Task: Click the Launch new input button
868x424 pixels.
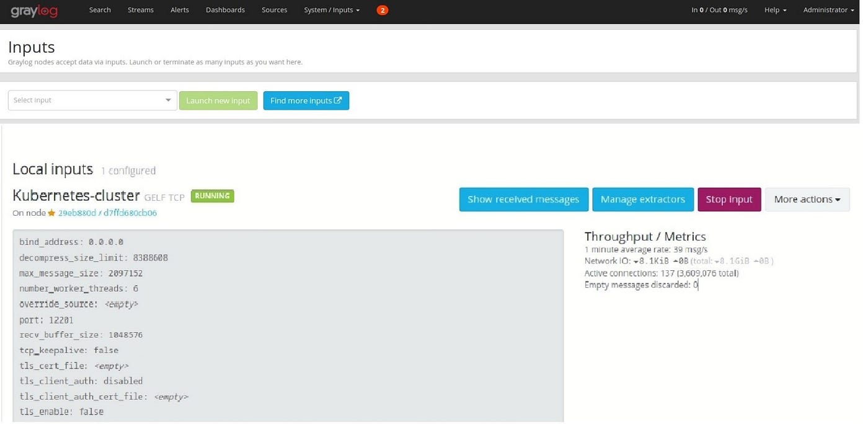Action: pos(218,100)
